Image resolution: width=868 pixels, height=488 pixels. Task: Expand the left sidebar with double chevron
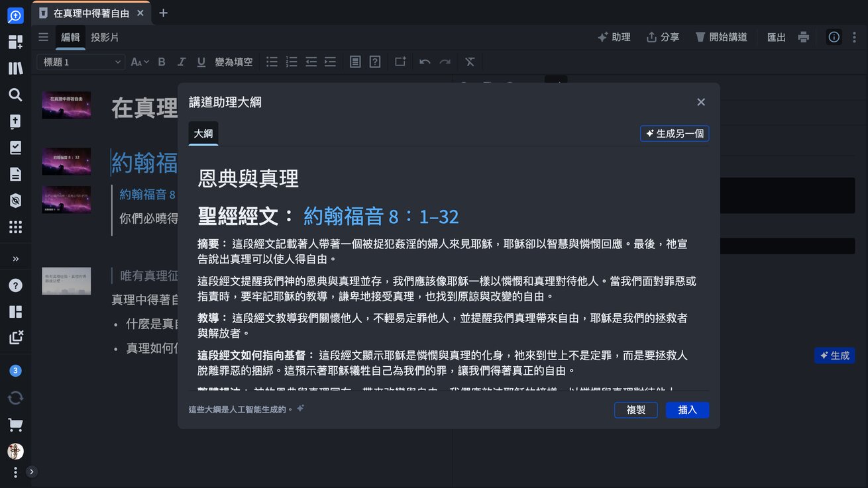coord(15,258)
